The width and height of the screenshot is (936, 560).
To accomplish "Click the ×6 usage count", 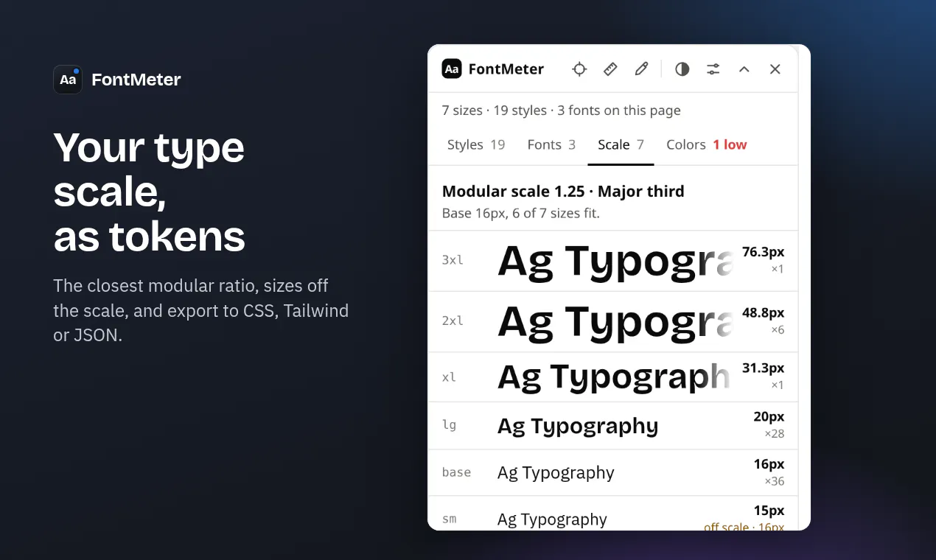I will tap(778, 330).
